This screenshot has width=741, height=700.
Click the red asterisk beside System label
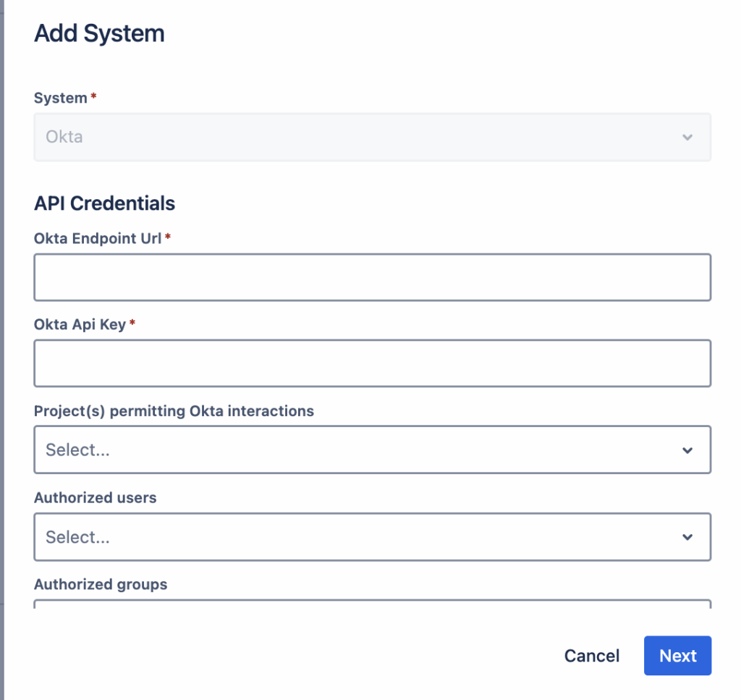coord(93,97)
